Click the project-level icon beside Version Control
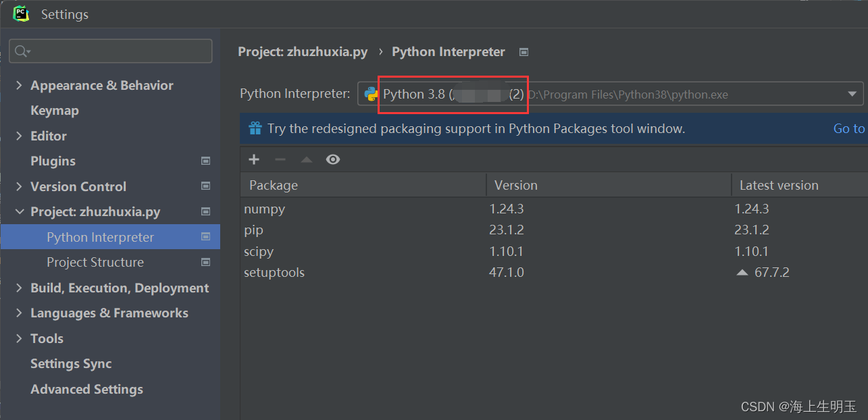Screen dimensions: 868x420 [x=206, y=186]
